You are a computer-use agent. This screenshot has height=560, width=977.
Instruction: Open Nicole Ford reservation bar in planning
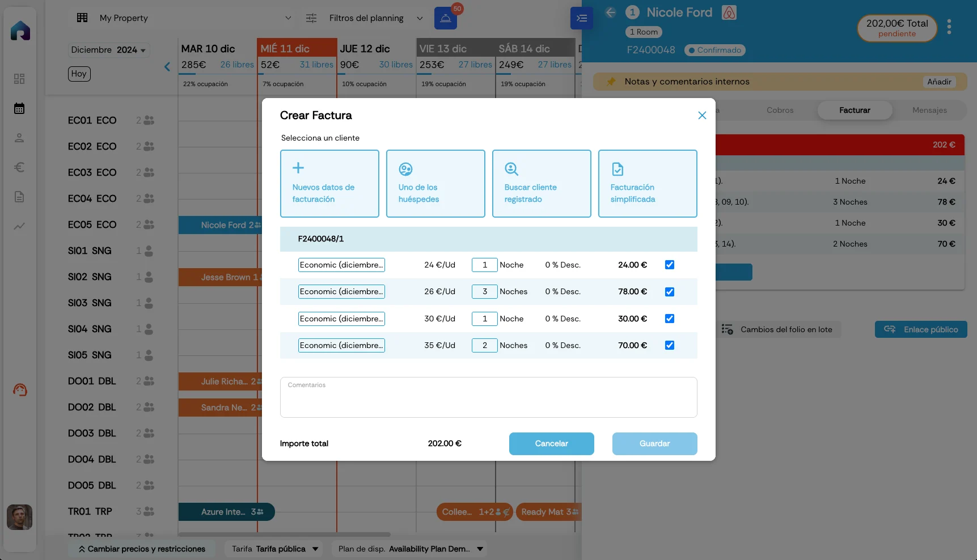click(220, 225)
